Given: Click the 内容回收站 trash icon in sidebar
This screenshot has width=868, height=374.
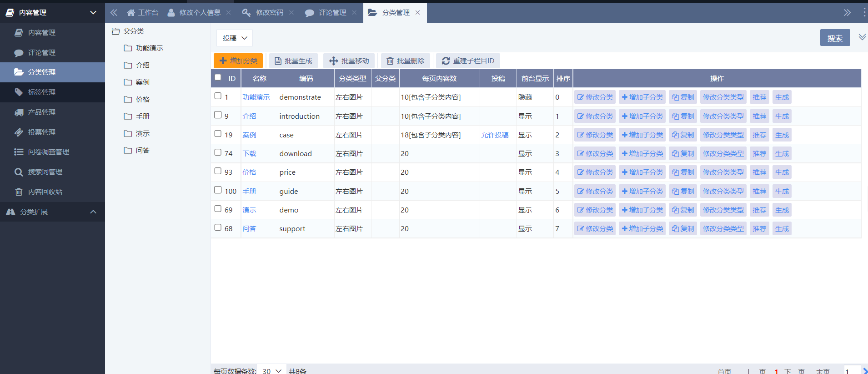Looking at the screenshot, I should (19, 192).
